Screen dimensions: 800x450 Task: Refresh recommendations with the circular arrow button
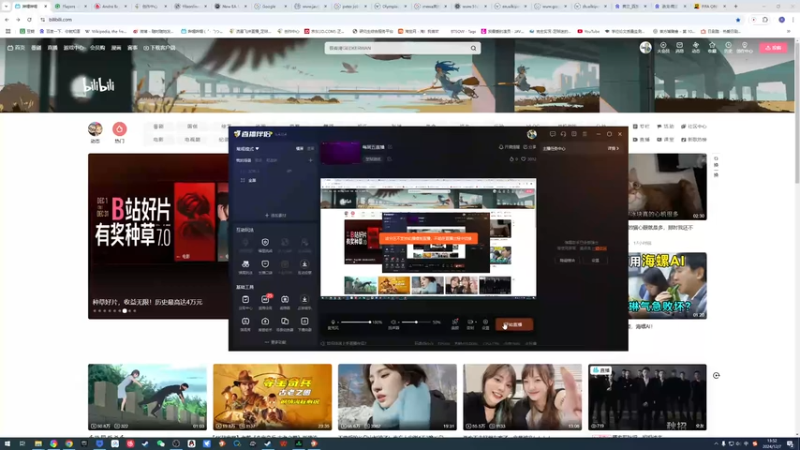(x=716, y=376)
